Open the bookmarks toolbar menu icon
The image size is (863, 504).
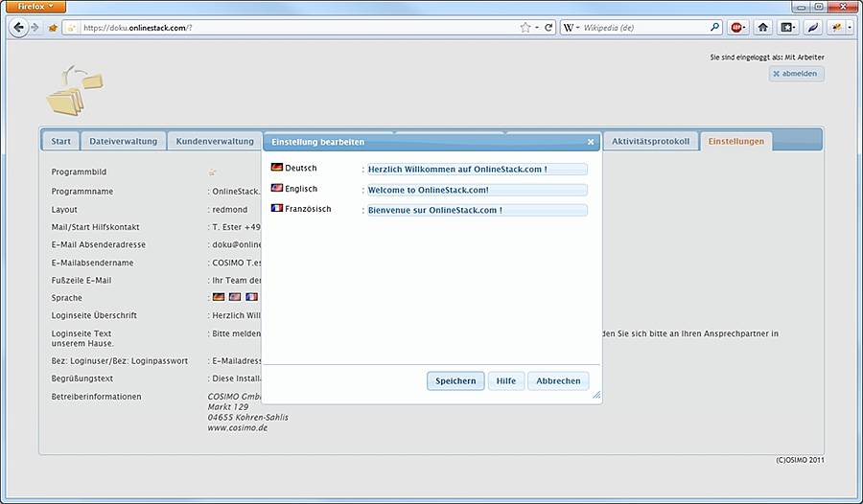click(x=787, y=27)
